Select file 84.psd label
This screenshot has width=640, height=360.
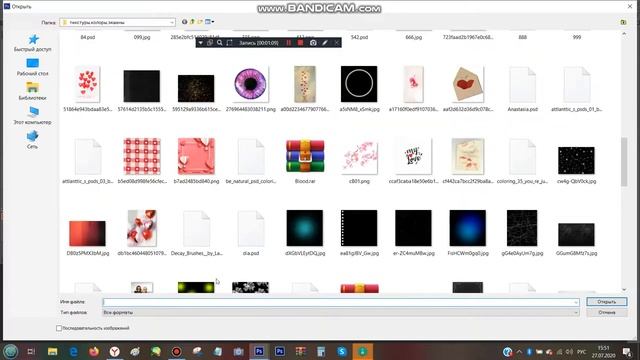tap(87, 37)
